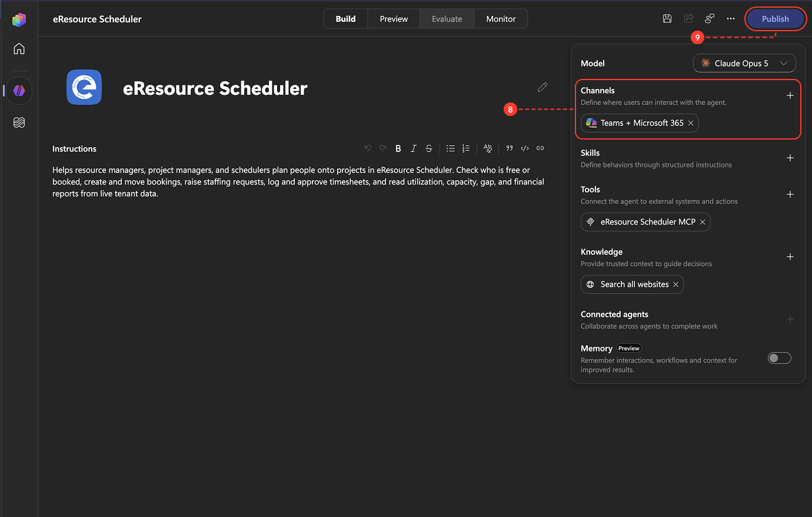Image resolution: width=812 pixels, height=517 pixels.
Task: Undo the last instructions edit
Action: (x=368, y=148)
